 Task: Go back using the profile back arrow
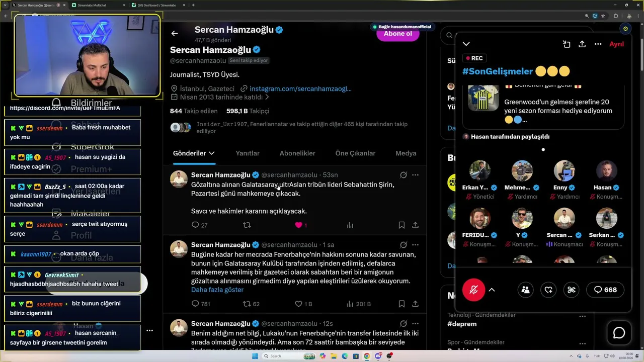175,34
